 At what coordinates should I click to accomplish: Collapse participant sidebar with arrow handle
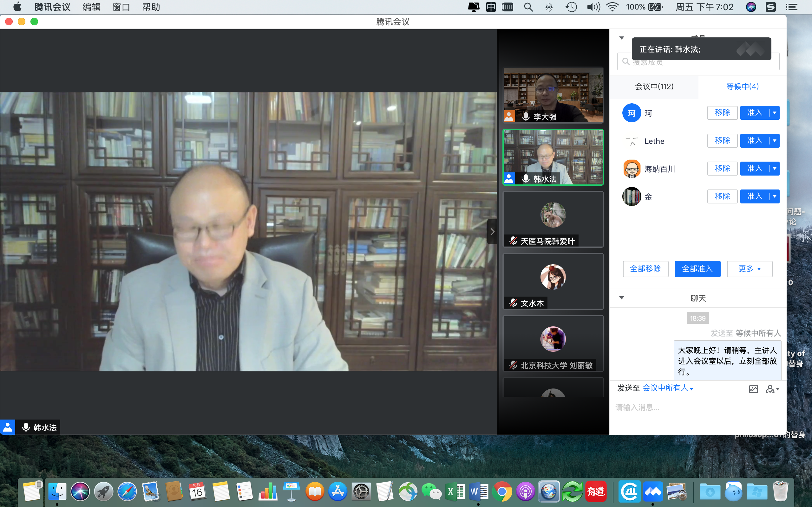tap(492, 232)
